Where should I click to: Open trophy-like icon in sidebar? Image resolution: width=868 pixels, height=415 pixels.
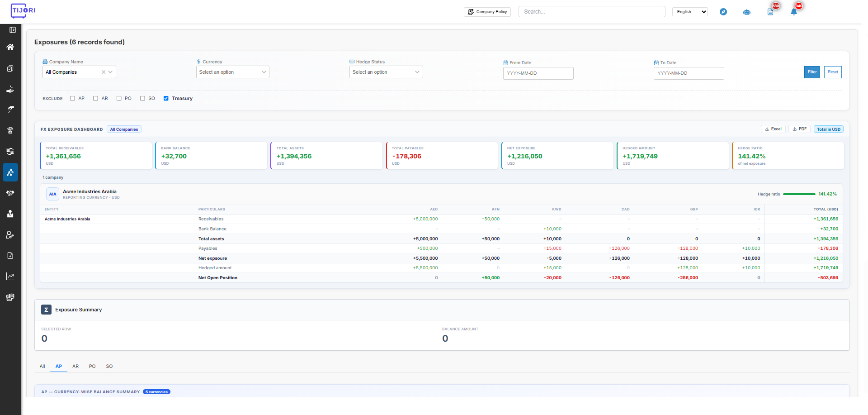tap(10, 131)
